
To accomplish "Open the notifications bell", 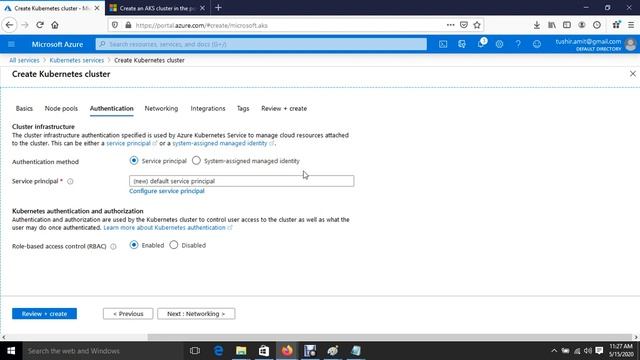I will [481, 44].
